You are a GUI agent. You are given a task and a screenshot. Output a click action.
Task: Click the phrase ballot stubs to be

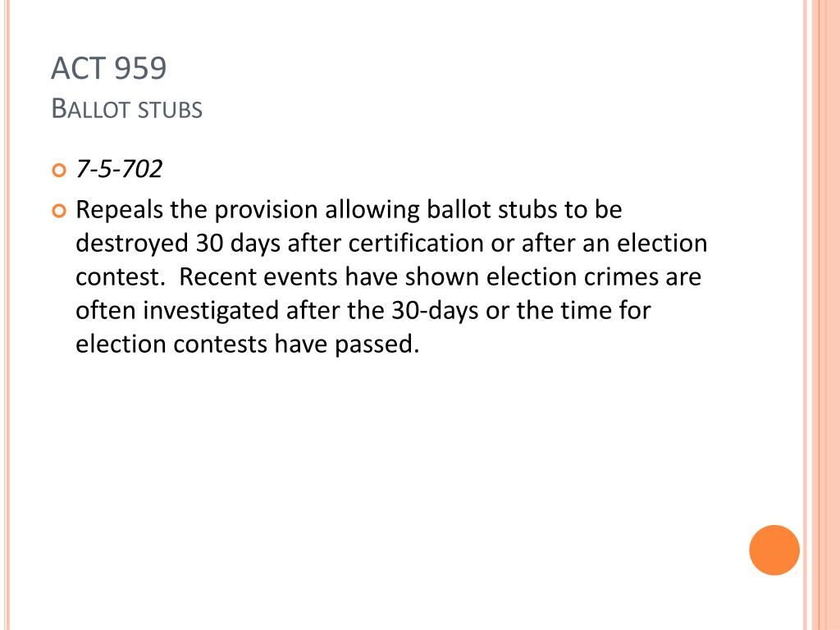pyautogui.click(x=524, y=209)
